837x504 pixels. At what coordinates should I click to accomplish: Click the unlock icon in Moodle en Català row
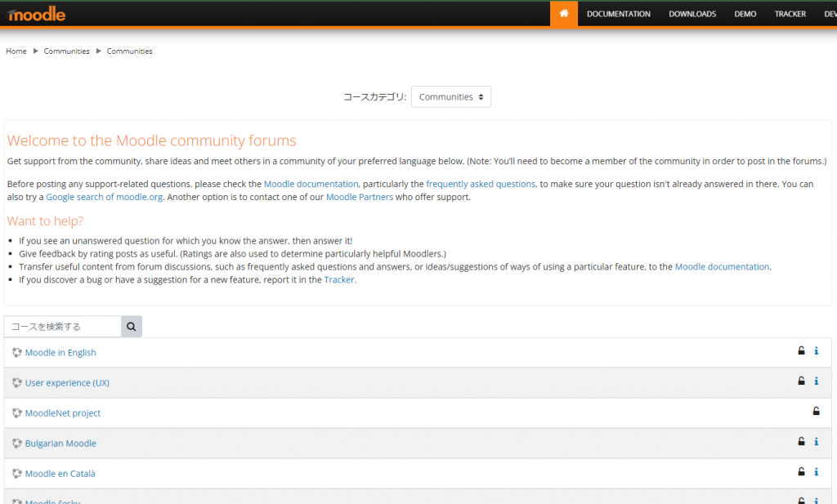[x=801, y=471]
